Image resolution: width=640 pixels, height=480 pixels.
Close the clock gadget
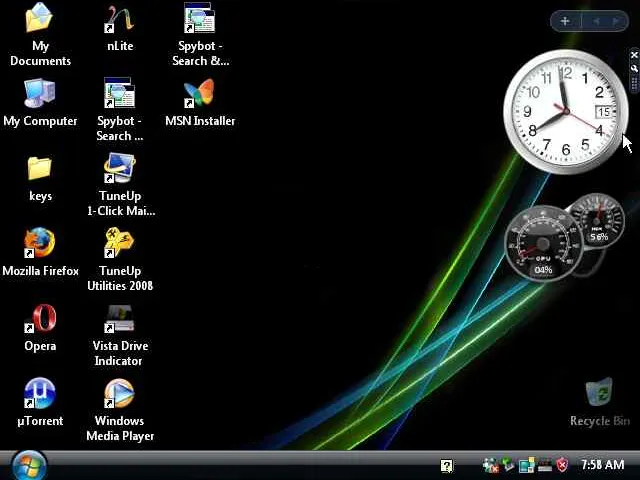pyautogui.click(x=634, y=55)
